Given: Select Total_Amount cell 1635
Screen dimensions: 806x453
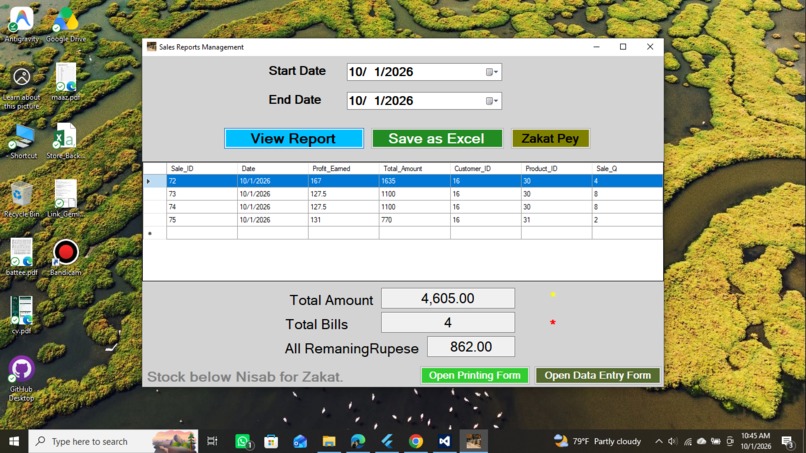Looking at the screenshot, I should pyautogui.click(x=414, y=181).
